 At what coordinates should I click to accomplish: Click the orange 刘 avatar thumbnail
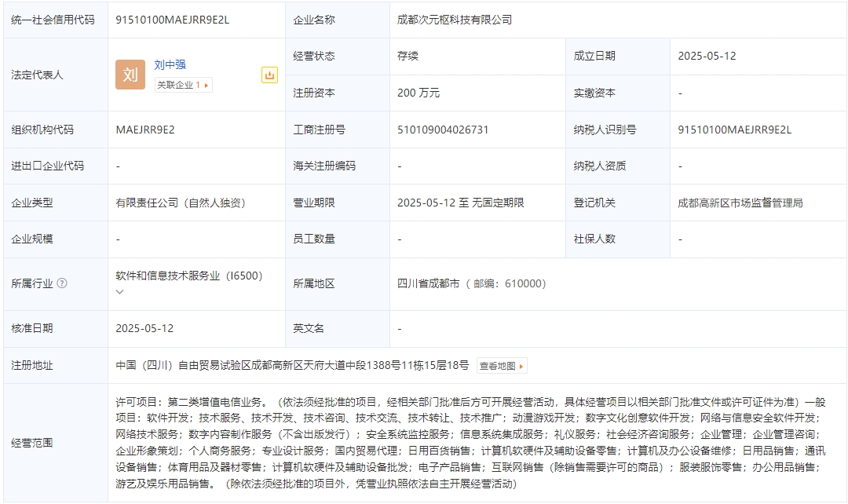130,75
